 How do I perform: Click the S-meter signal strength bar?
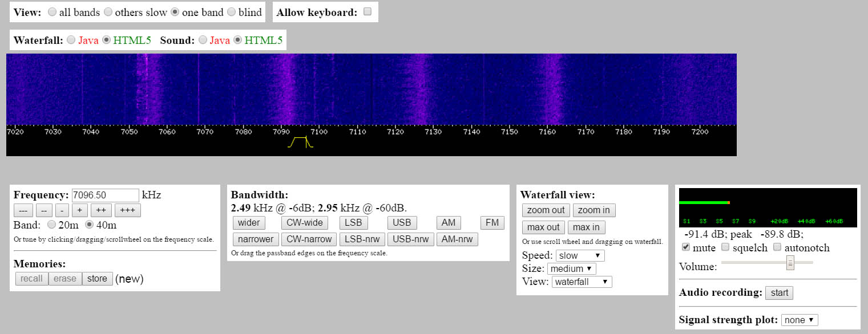705,202
